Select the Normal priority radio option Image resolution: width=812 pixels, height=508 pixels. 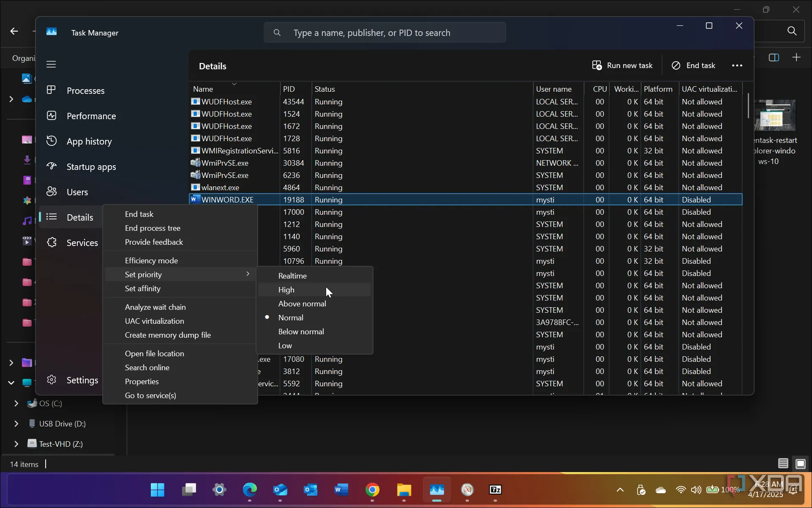291,318
